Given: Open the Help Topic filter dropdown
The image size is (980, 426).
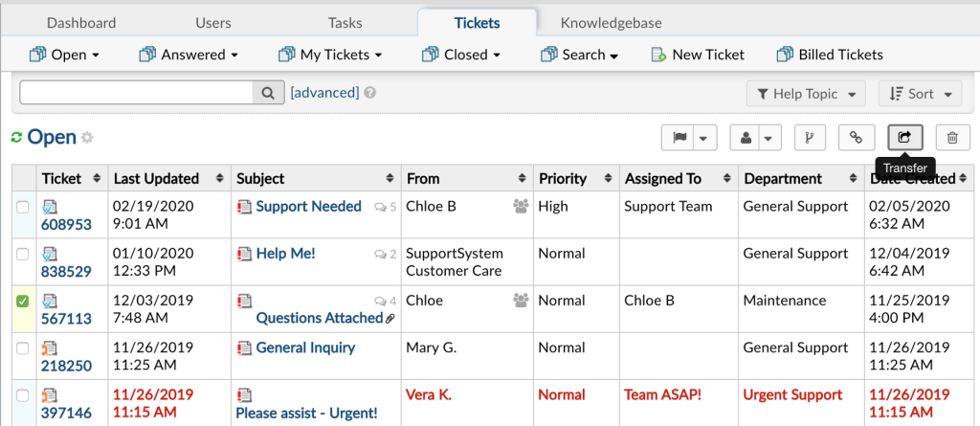Looking at the screenshot, I should [x=806, y=94].
